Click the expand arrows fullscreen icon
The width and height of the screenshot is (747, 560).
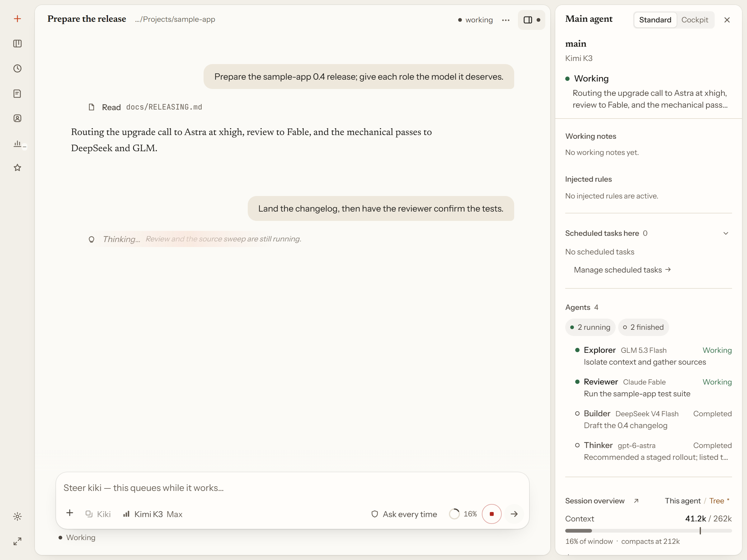[x=17, y=541]
